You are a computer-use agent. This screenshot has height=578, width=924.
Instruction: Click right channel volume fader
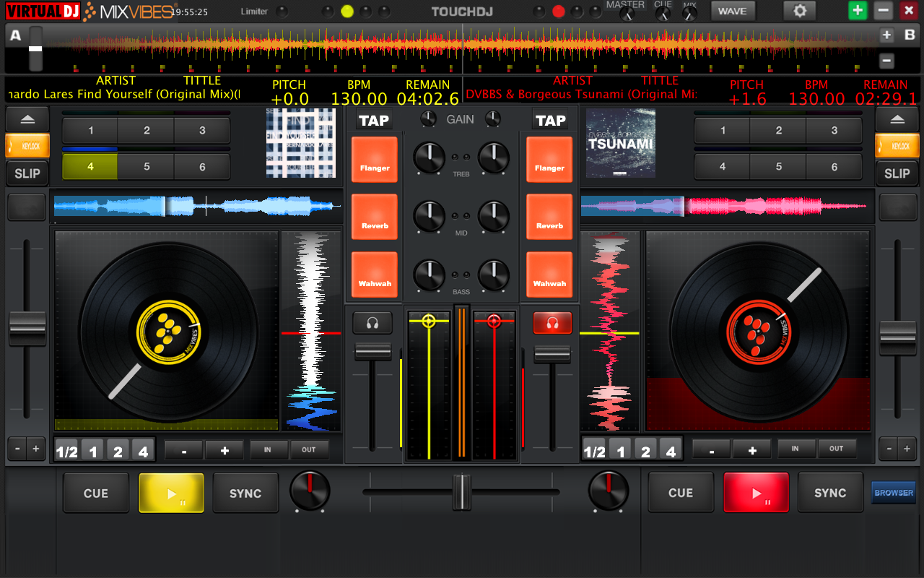(x=552, y=355)
